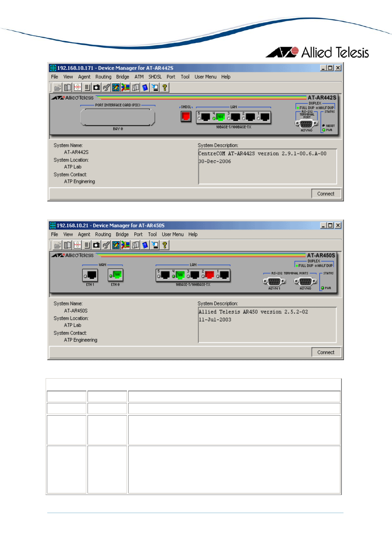Image resolution: width=392 pixels, height=555 pixels.
Task: Click the System Description box of AT-AR450S
Action: tap(267, 325)
